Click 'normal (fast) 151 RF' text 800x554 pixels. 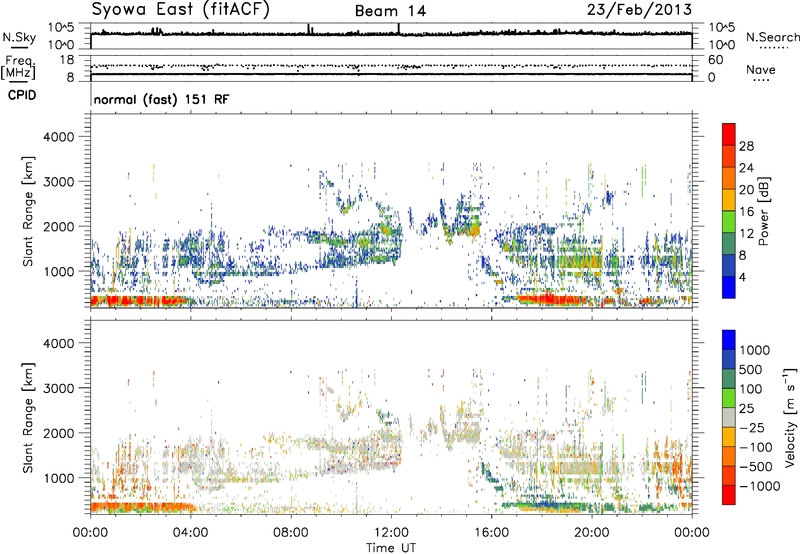(161, 99)
